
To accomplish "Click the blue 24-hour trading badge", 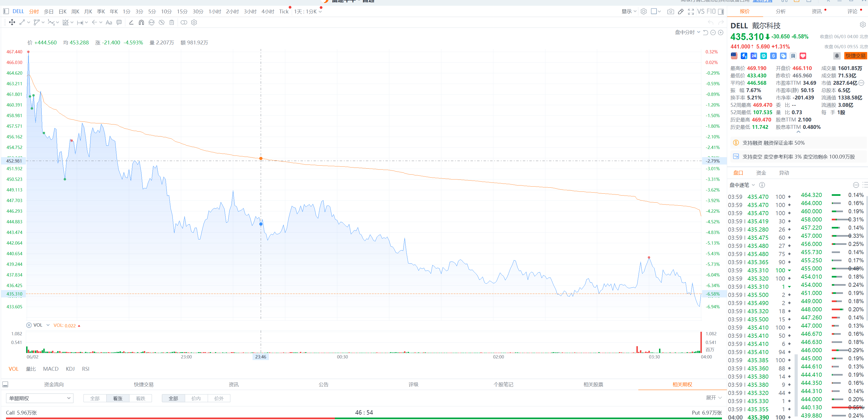I will click(x=754, y=56).
